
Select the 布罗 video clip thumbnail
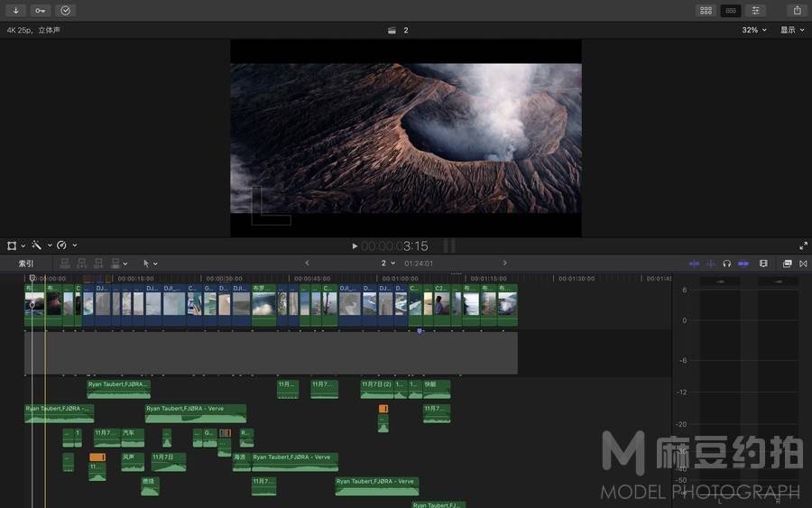[x=264, y=304]
